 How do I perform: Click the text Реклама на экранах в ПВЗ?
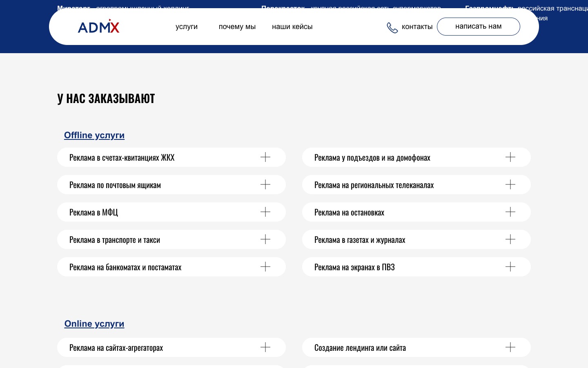tap(354, 267)
